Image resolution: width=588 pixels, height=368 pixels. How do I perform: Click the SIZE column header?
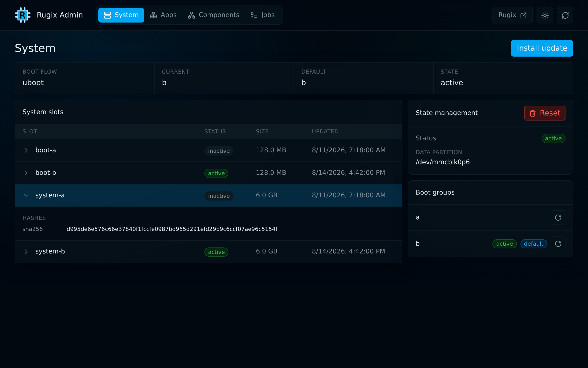[262, 132]
